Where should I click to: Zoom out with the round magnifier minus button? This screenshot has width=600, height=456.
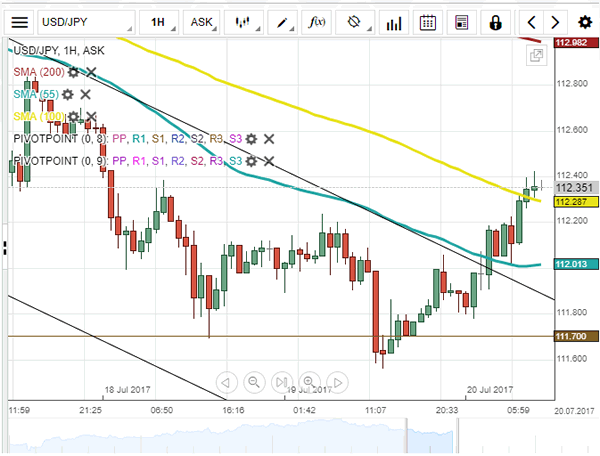pos(254,382)
